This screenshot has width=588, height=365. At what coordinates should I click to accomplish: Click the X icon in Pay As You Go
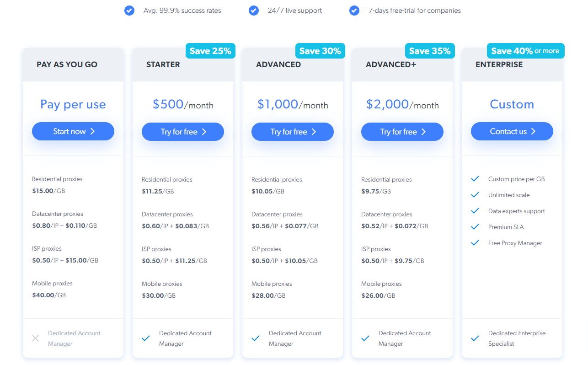36,338
